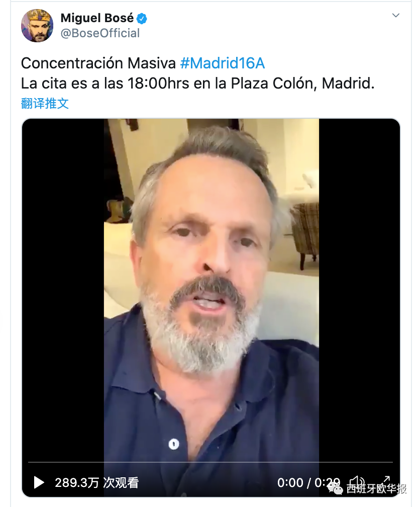Open the #Madrid16A hashtag
Viewport: 420px width, 507px height.
click(223, 63)
